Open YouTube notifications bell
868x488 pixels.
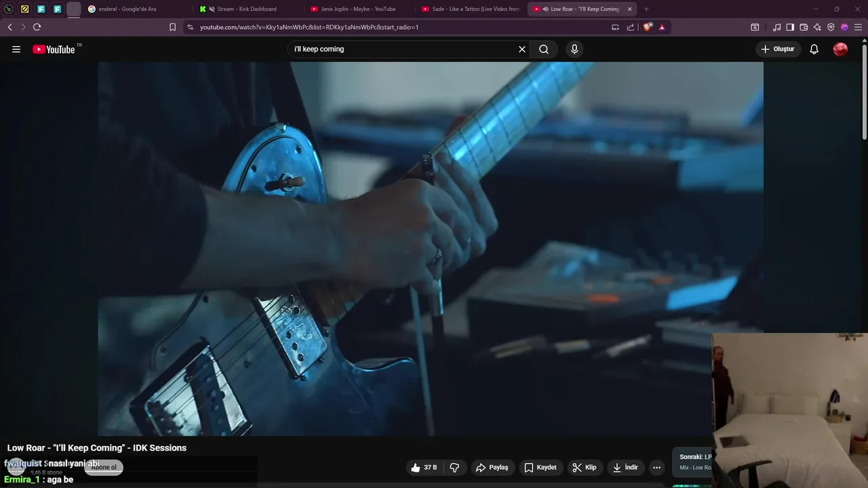(x=814, y=49)
